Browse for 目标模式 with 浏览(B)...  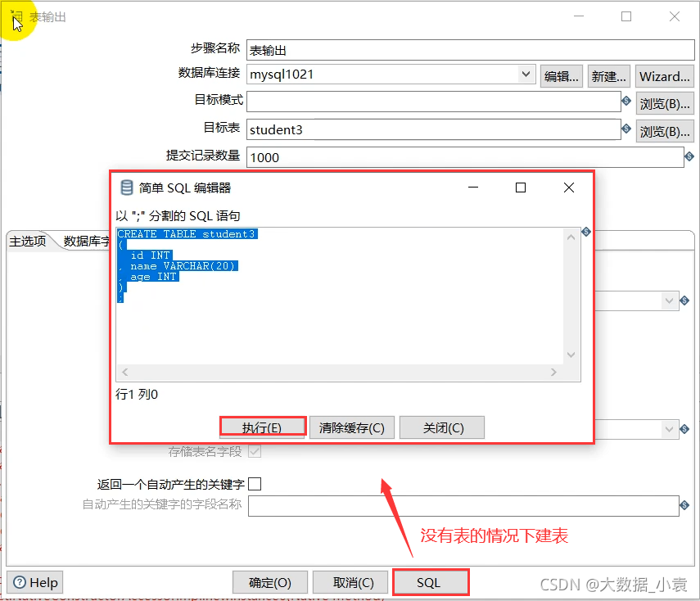click(x=665, y=104)
